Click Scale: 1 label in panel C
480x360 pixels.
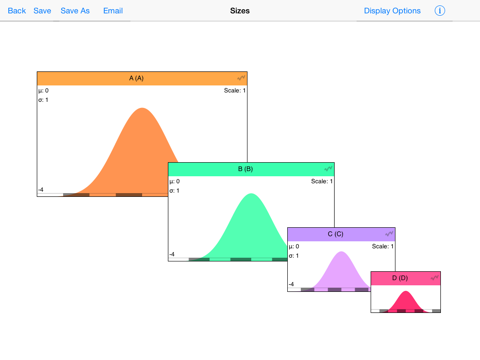click(383, 246)
